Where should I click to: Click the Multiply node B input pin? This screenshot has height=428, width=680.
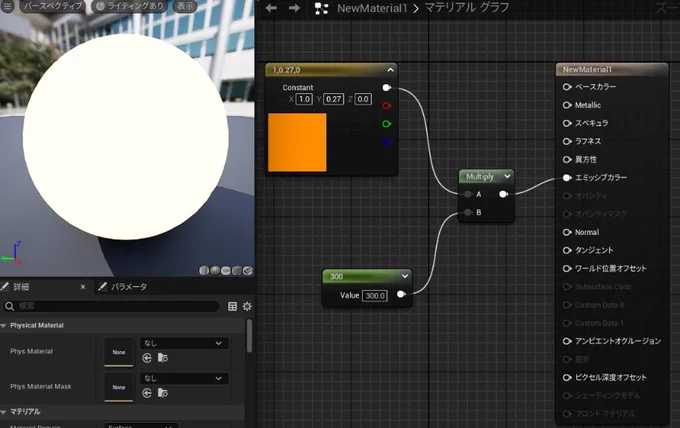click(x=468, y=212)
